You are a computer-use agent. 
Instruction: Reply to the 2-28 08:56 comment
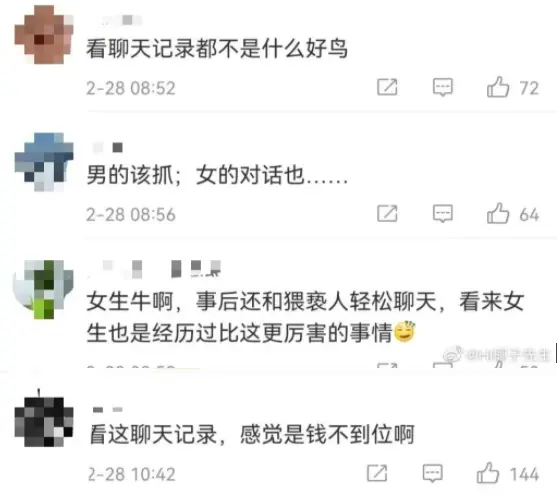click(x=443, y=213)
